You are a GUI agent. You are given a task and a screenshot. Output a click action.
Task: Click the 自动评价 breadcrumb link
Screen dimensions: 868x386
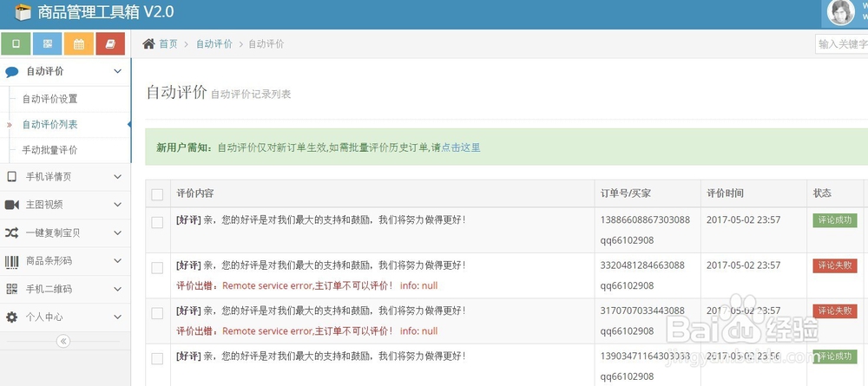(x=214, y=44)
